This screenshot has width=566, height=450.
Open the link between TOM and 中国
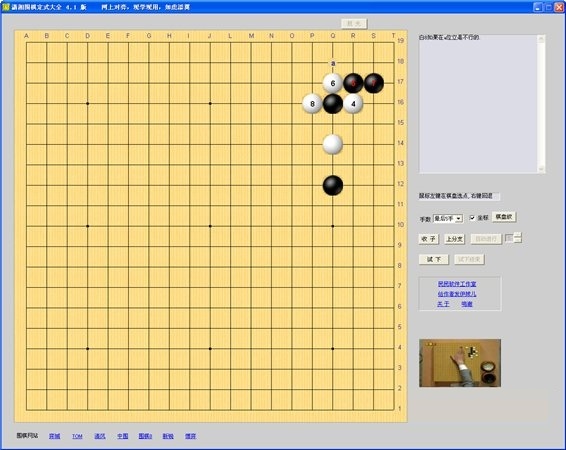[x=100, y=436]
